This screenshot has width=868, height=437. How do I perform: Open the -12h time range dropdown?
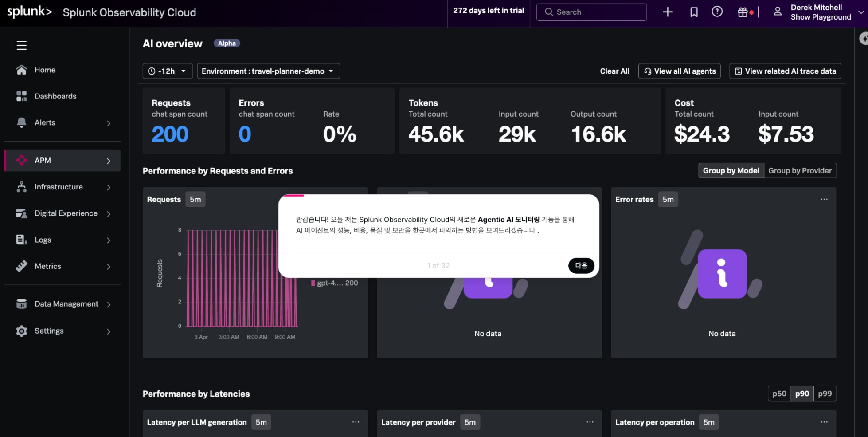168,71
